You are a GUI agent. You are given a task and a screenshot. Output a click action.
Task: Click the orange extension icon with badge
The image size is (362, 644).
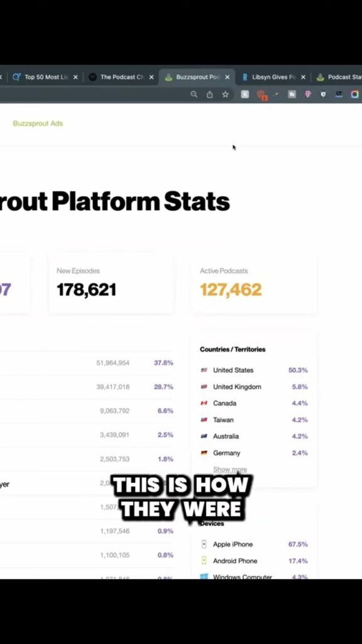point(261,96)
